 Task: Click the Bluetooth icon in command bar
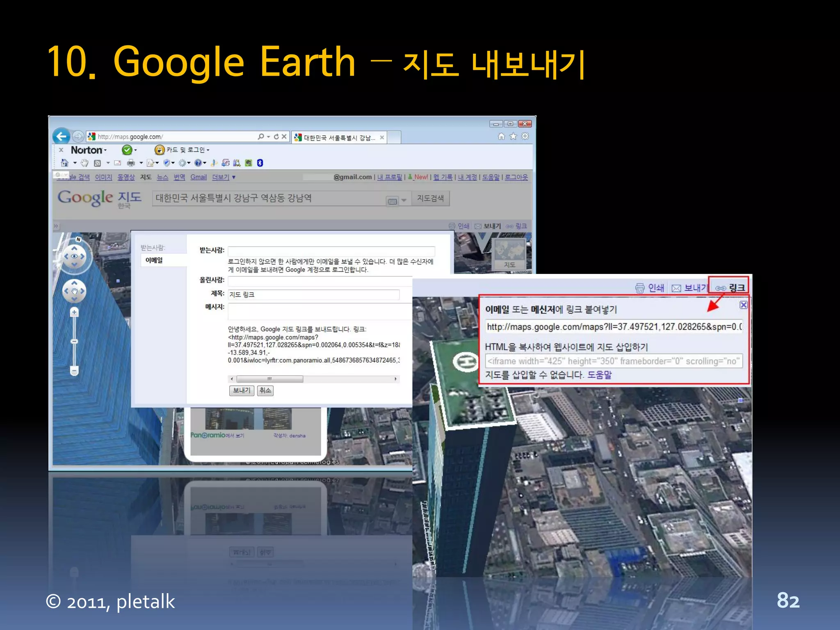point(260,163)
